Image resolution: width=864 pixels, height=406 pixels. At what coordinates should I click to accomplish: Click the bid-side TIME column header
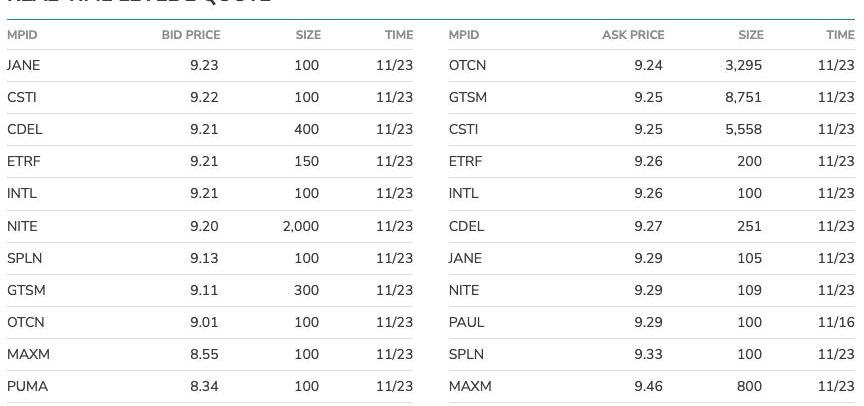(x=398, y=35)
